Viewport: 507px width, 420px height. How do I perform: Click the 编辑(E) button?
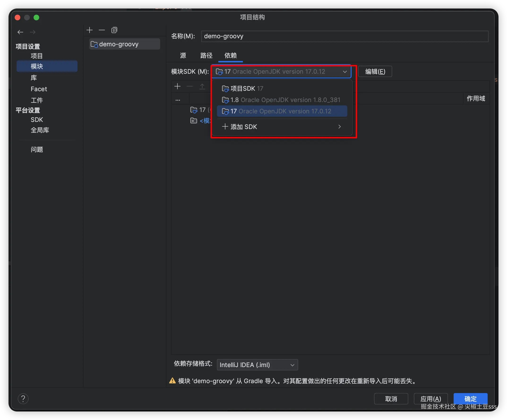[375, 72]
